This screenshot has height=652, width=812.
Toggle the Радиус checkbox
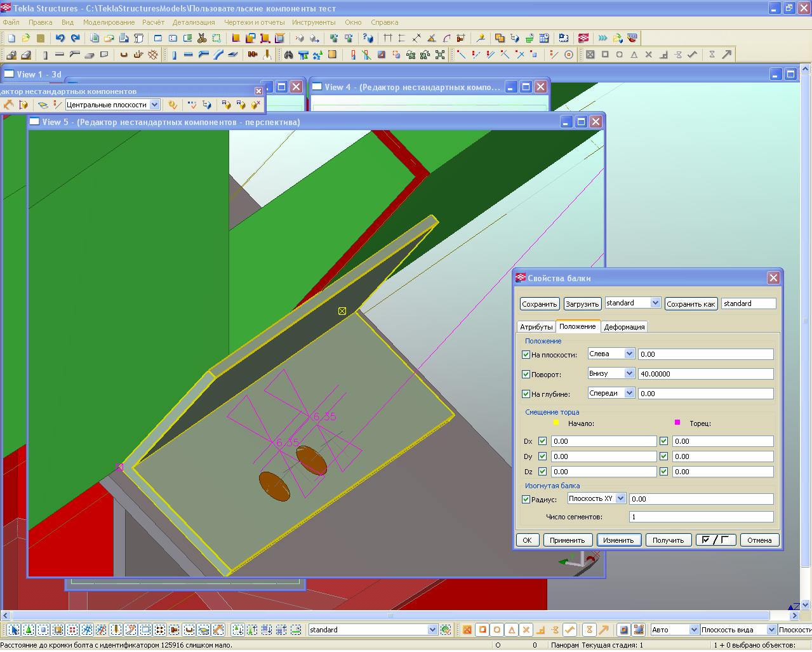pyautogui.click(x=526, y=500)
